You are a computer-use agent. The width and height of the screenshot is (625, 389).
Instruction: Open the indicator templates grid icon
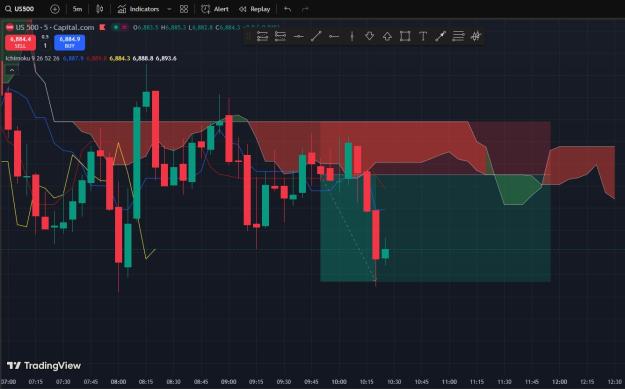184,9
